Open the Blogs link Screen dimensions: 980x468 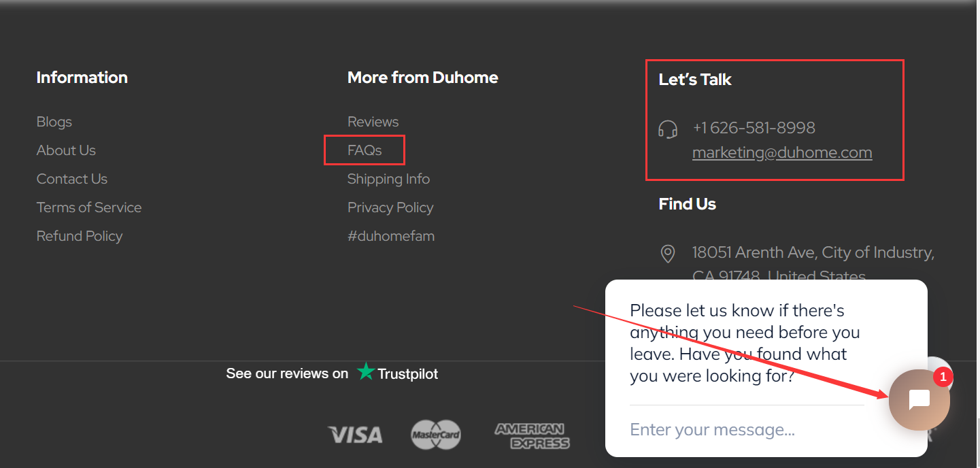point(54,122)
